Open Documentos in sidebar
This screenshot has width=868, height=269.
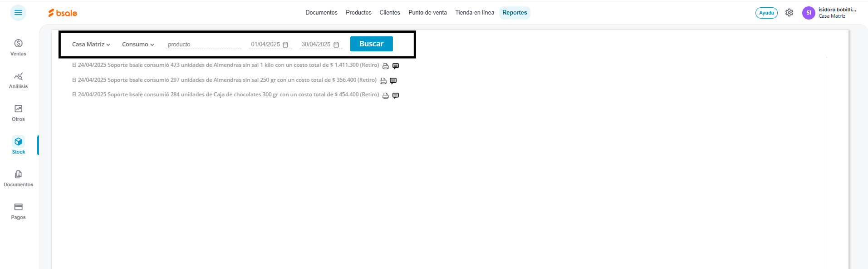click(18, 179)
